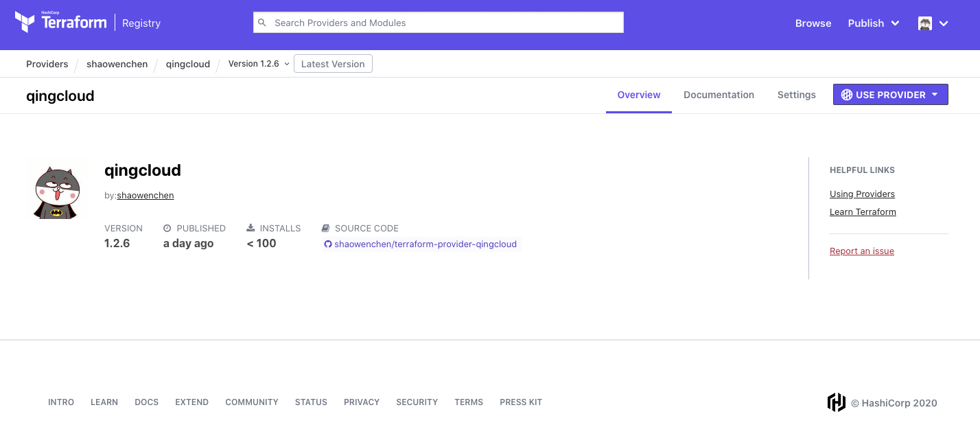Open Browse in the top navigation

coord(813,23)
